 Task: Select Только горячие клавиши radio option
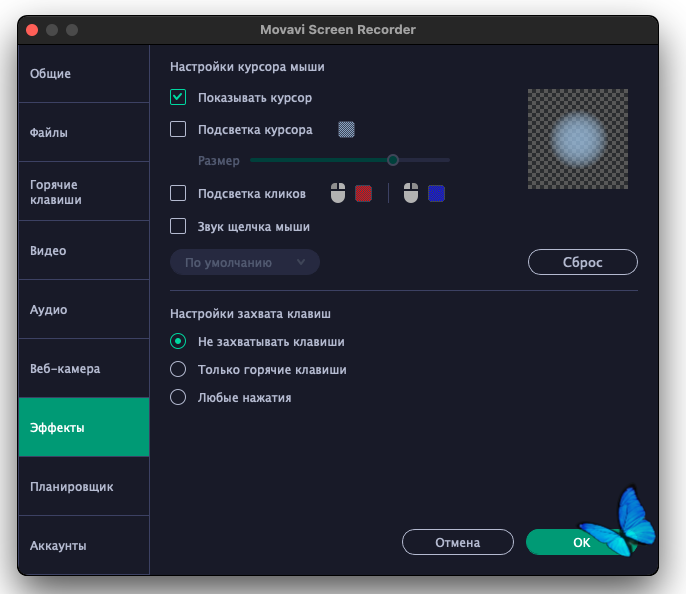coord(179,369)
